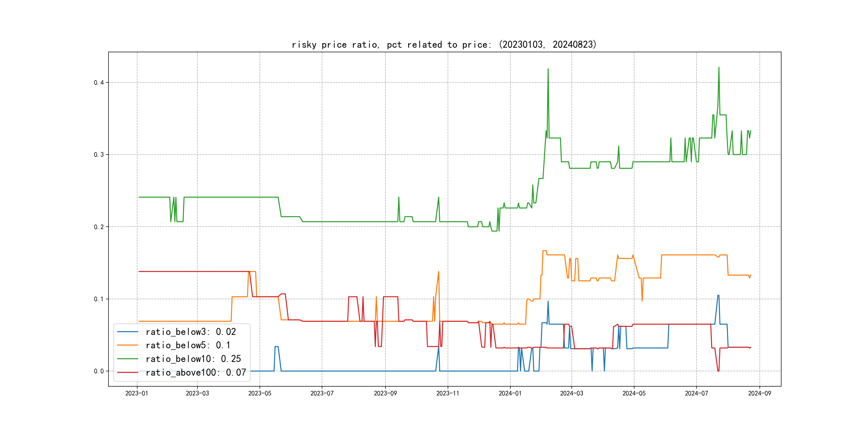The image size is (868, 434).
Task: Click the 0.4 y-axis tick label
Action: tap(99, 83)
